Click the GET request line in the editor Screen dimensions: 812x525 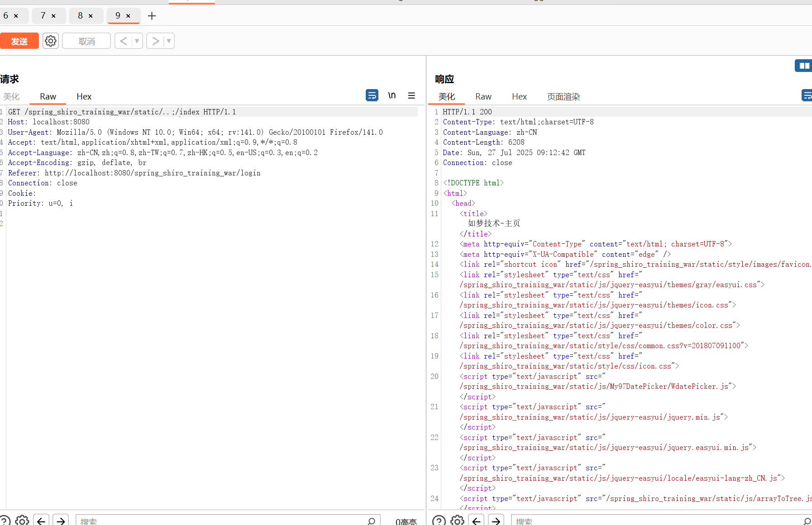pyautogui.click(x=122, y=112)
